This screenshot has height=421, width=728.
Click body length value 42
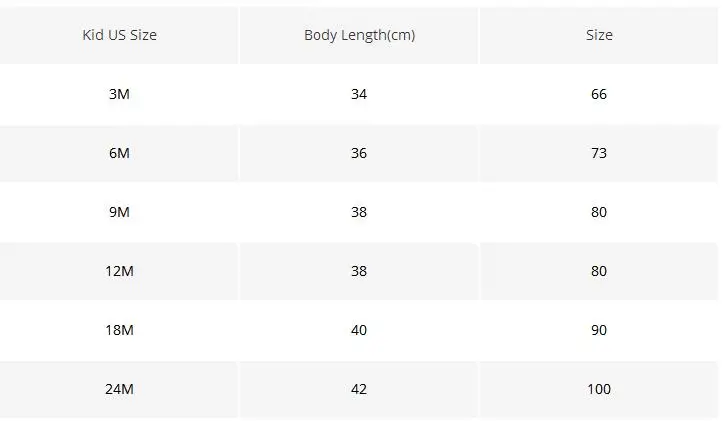[359, 389]
